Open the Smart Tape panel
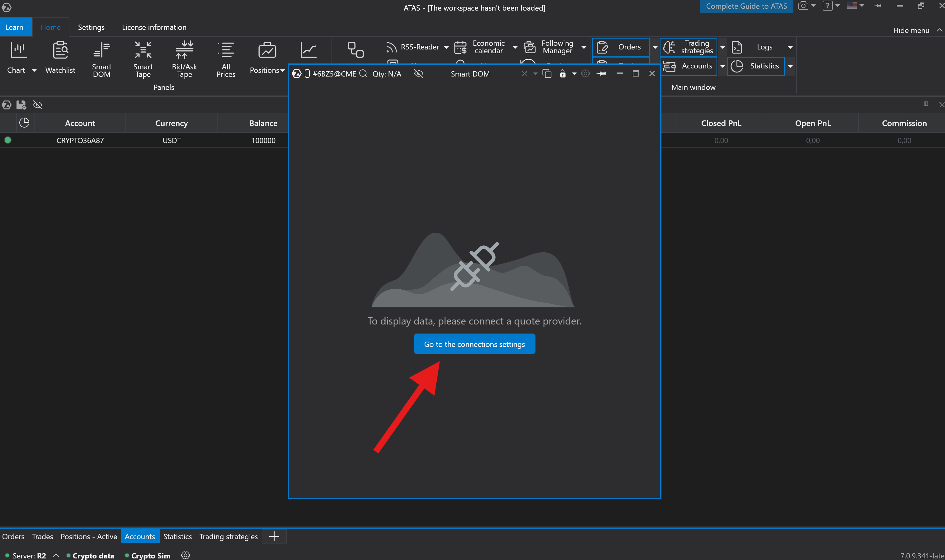Viewport: 945px width, 560px height. click(143, 58)
